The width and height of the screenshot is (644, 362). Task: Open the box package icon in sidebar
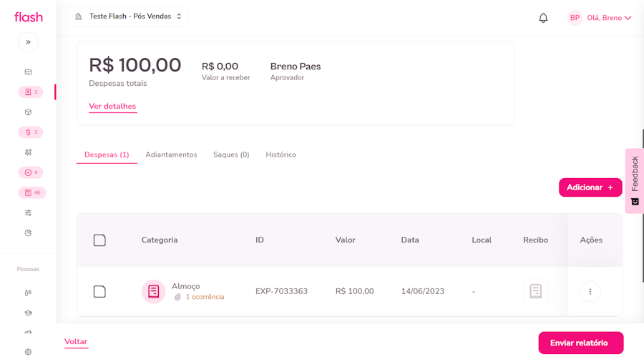[28, 112]
